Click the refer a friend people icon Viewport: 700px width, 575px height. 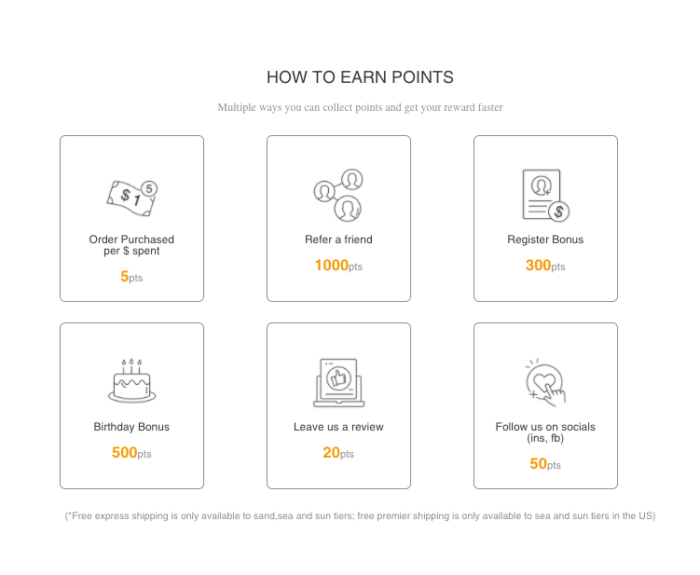[338, 195]
